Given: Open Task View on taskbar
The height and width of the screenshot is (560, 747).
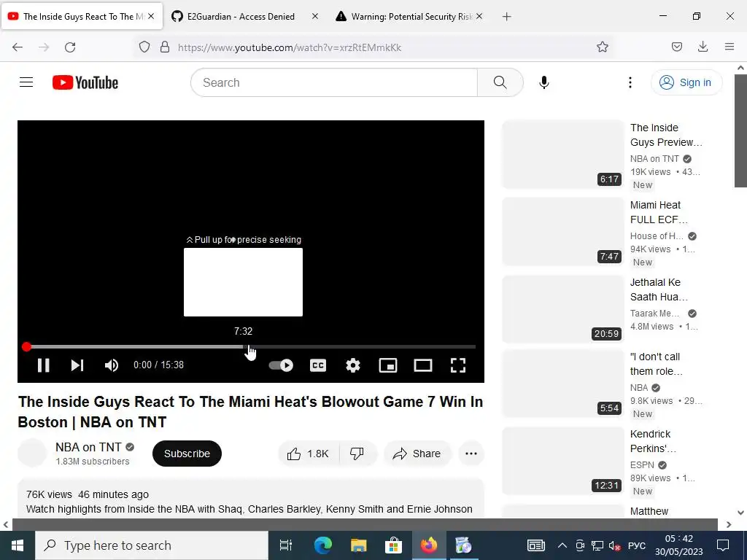Looking at the screenshot, I should click(285, 545).
